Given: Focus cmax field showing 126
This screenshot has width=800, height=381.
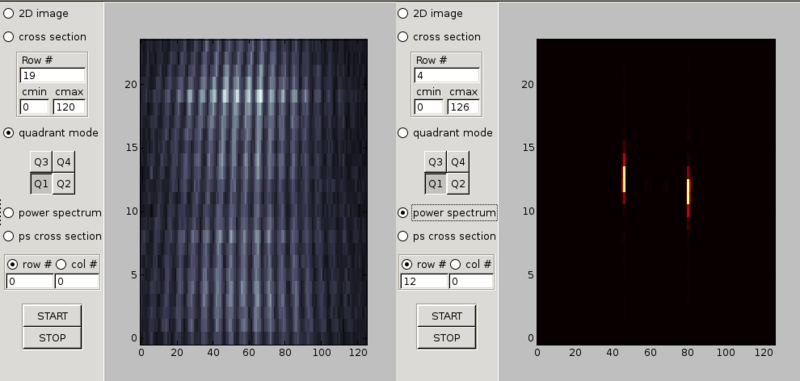Looking at the screenshot, I should (463, 107).
